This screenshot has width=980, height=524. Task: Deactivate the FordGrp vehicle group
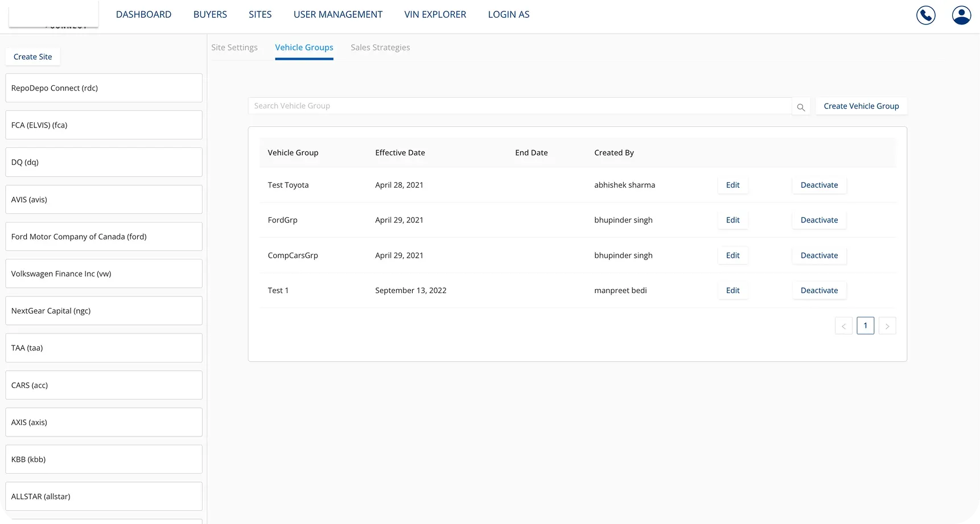pyautogui.click(x=819, y=220)
